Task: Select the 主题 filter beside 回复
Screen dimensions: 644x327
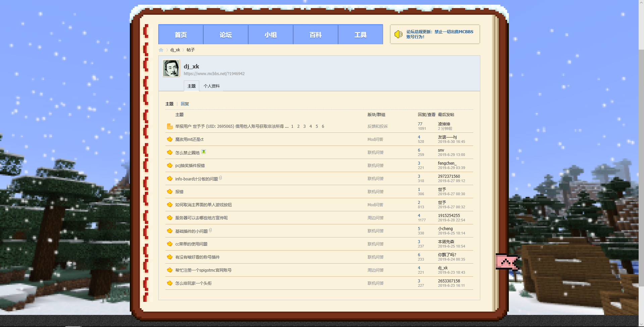Action: (169, 104)
